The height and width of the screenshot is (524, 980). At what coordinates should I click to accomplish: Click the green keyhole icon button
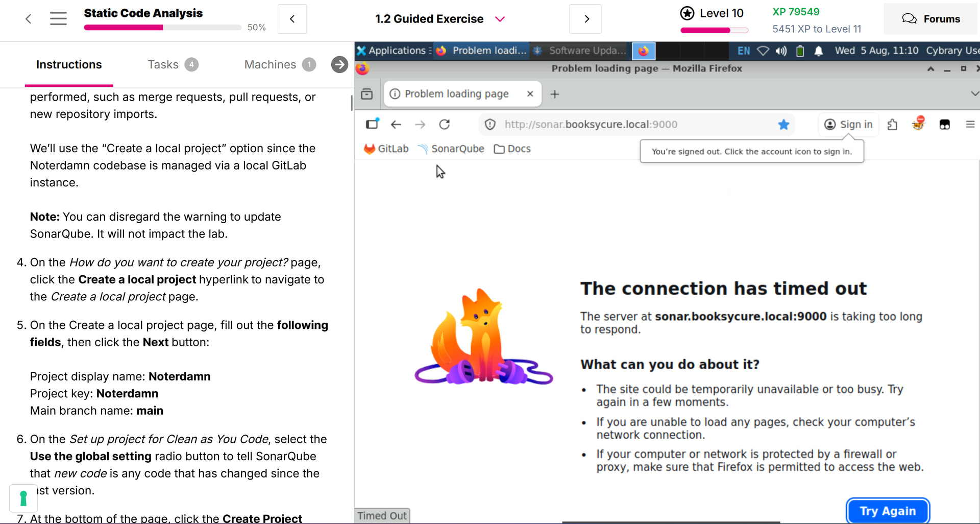23,498
